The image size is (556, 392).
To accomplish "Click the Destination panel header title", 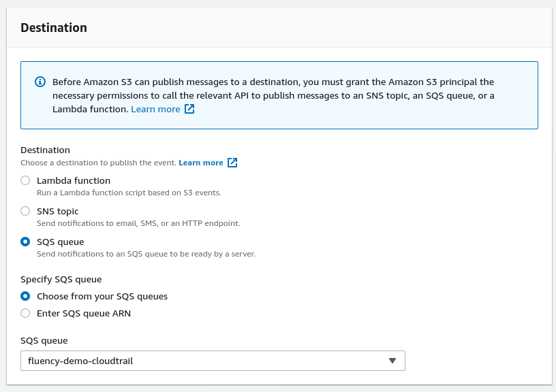I will [54, 28].
